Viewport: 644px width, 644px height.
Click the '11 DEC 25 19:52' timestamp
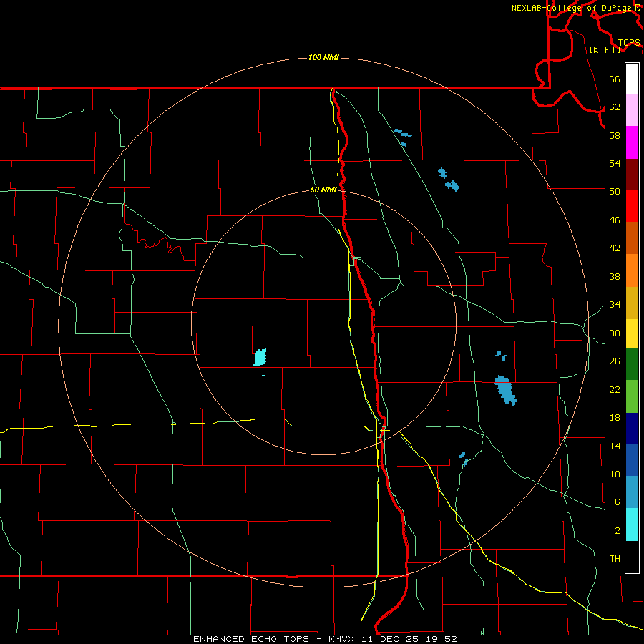[409, 639]
